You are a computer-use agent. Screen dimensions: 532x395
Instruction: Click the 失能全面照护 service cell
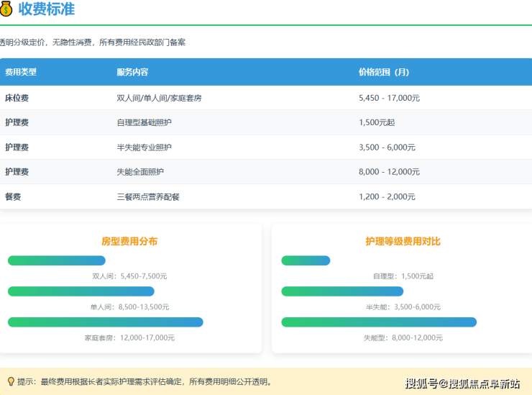coord(140,172)
